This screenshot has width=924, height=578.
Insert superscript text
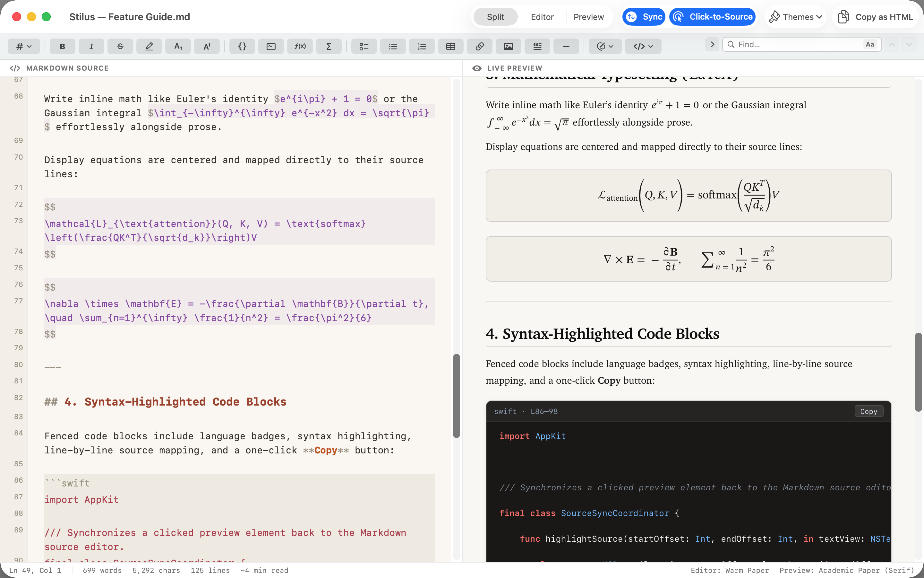tap(207, 46)
